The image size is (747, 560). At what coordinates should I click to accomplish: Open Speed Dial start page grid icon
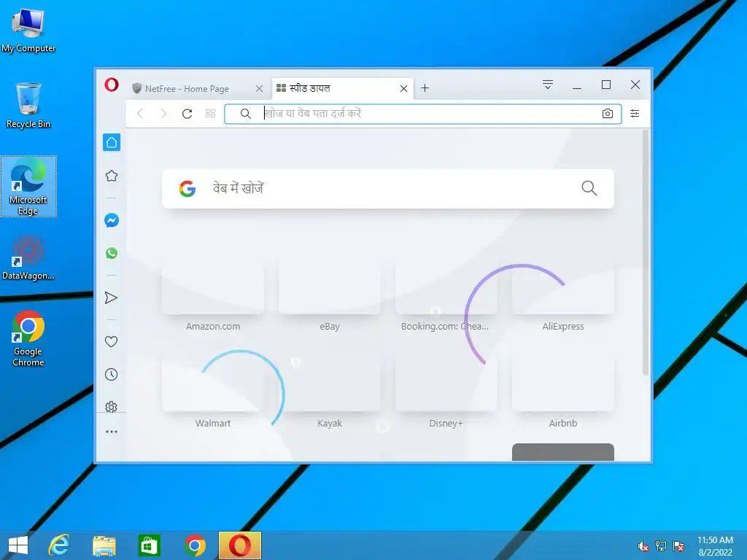point(210,113)
